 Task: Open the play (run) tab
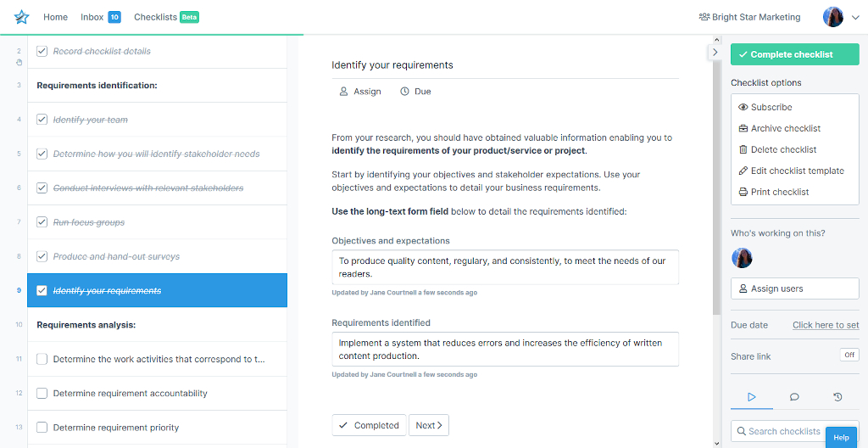coord(752,396)
